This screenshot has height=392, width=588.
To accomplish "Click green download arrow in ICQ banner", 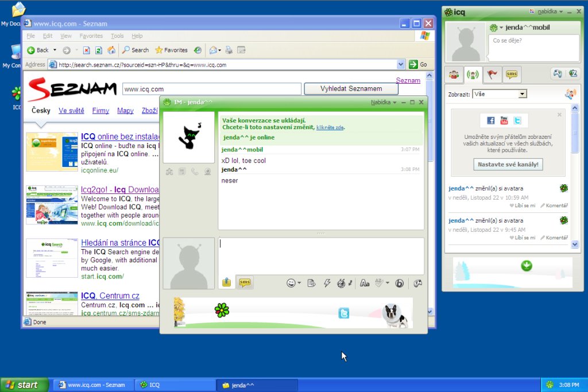I will tap(527, 266).
